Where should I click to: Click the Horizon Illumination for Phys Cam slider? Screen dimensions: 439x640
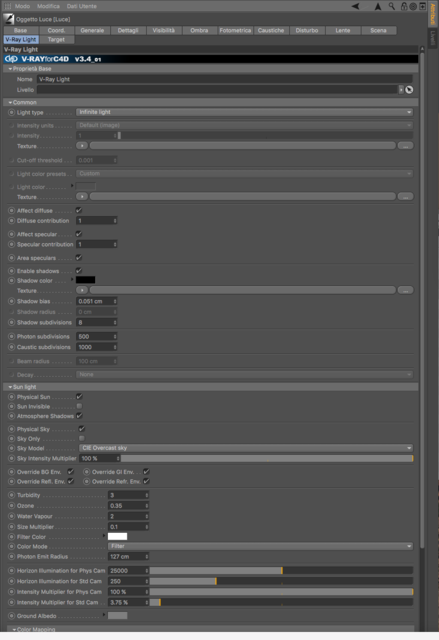[281, 571]
